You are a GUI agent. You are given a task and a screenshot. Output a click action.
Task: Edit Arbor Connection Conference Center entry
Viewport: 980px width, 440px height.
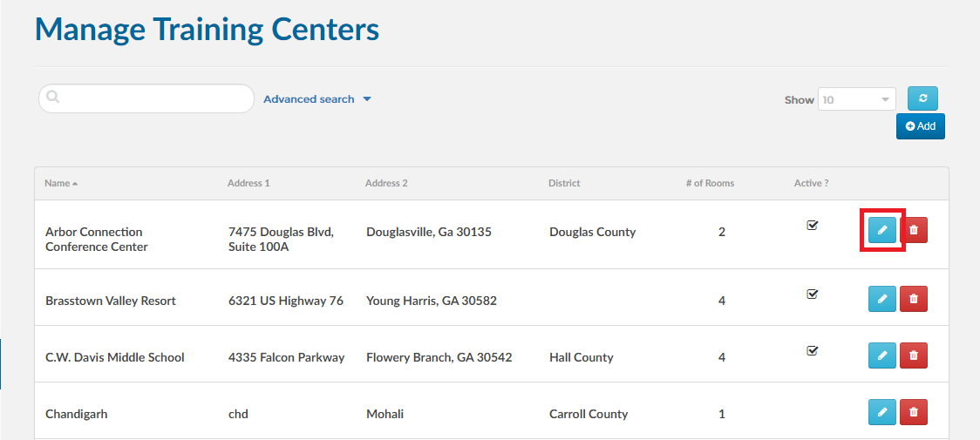tap(881, 230)
